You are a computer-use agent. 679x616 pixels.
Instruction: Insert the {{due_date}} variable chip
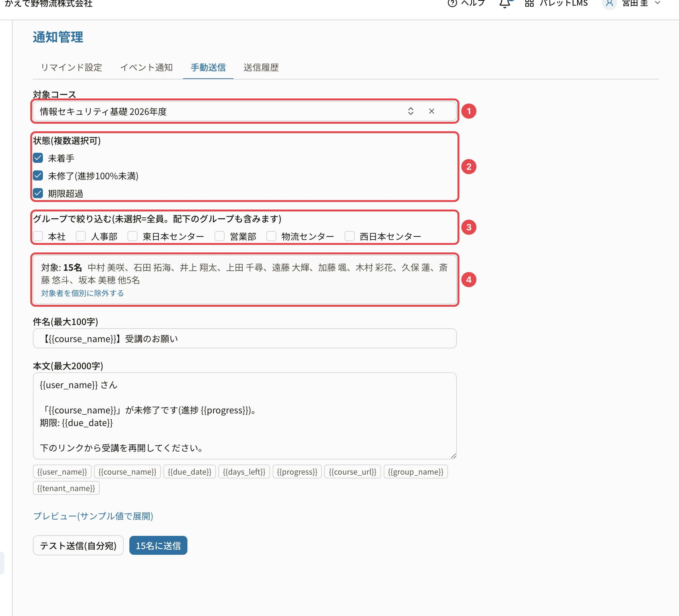pyautogui.click(x=190, y=471)
